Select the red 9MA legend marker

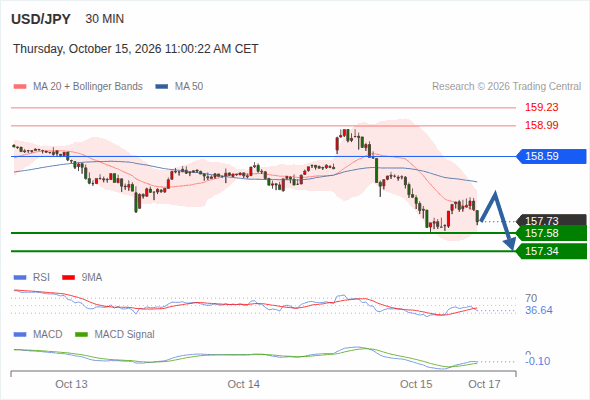pyautogui.click(x=68, y=278)
